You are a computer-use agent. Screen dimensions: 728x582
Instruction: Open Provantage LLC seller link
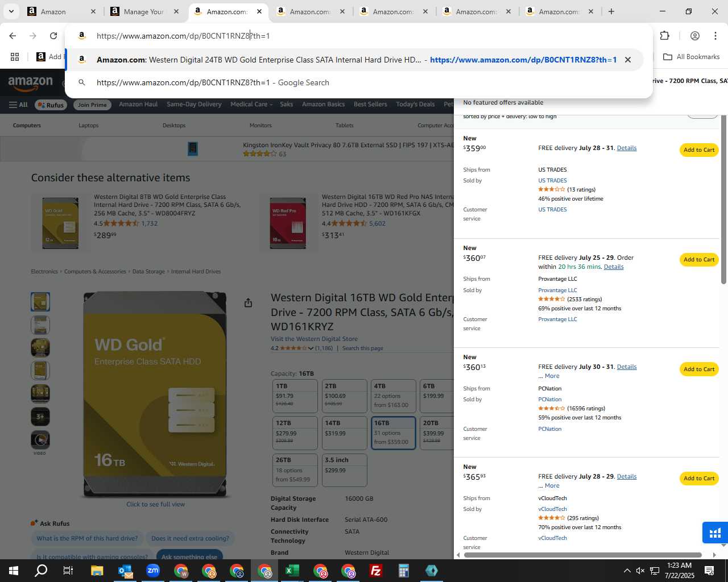pyautogui.click(x=557, y=290)
